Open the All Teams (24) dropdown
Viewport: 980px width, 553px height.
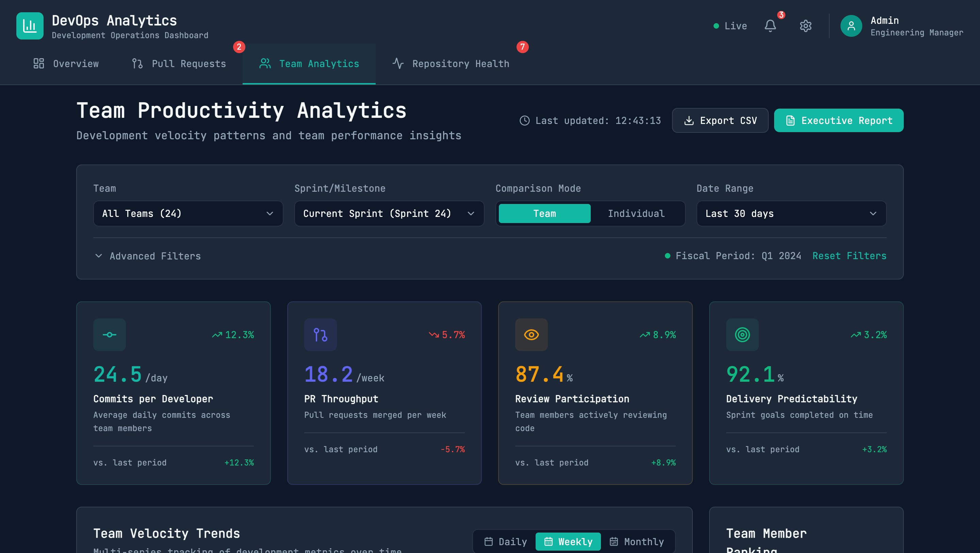click(188, 214)
